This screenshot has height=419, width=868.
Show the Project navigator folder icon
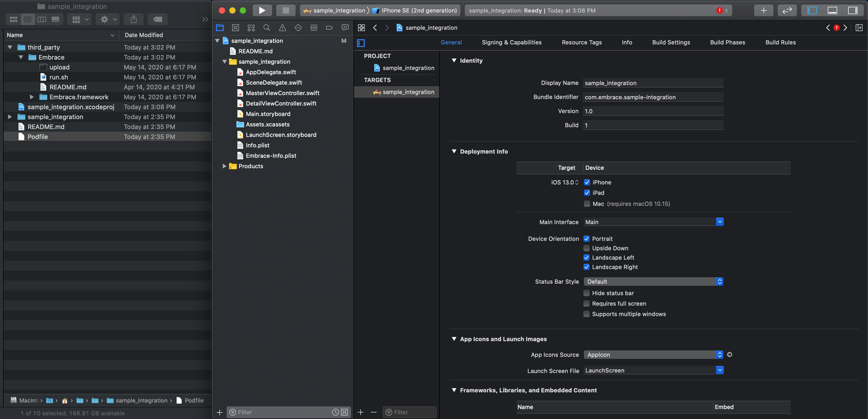pyautogui.click(x=220, y=28)
